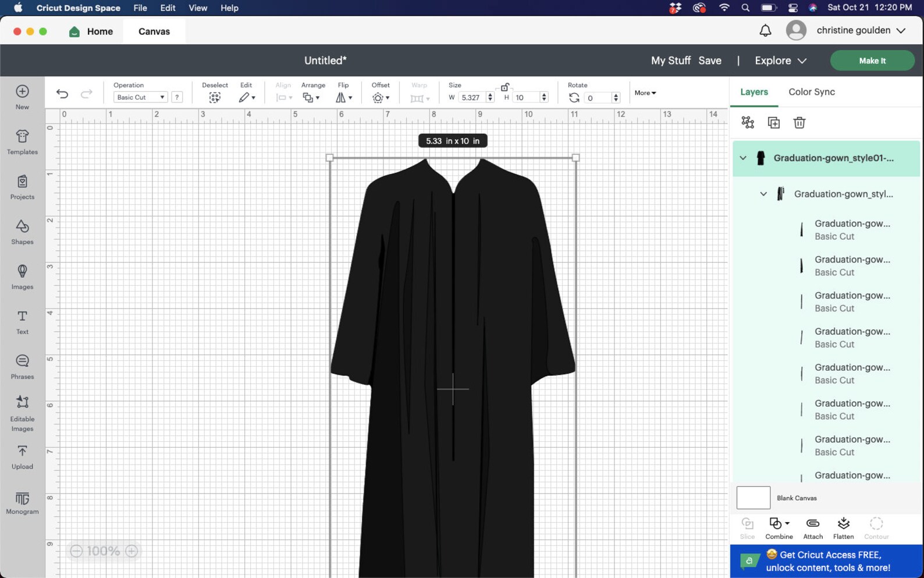This screenshot has width=924, height=578.
Task: Click the ungroup icon in Layers panel
Action: click(x=748, y=122)
